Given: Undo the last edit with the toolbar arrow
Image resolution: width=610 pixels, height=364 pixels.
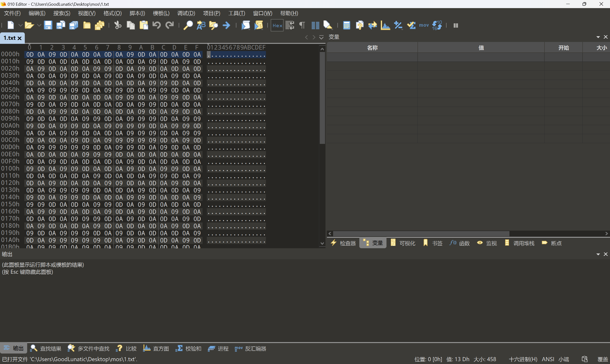Looking at the screenshot, I should (157, 25).
